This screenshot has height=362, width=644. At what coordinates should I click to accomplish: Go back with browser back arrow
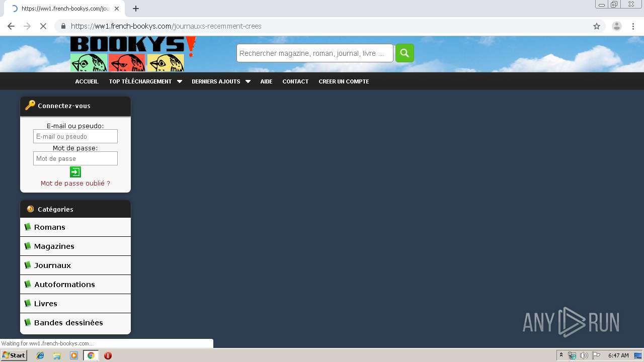point(11,26)
